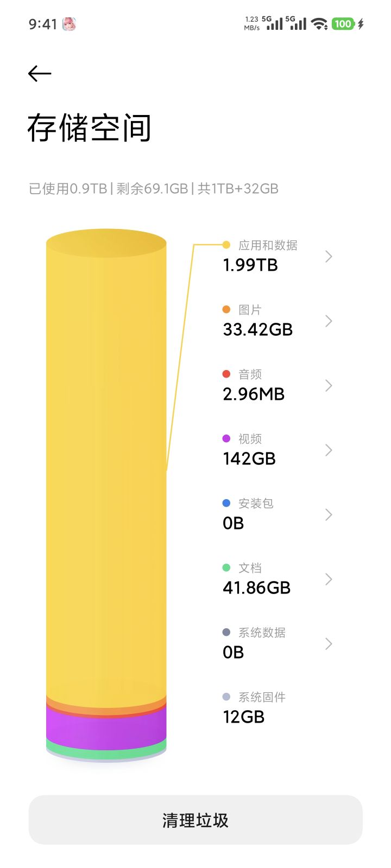
Task: Open the 文档 41.86GB entry
Action: tap(256, 579)
